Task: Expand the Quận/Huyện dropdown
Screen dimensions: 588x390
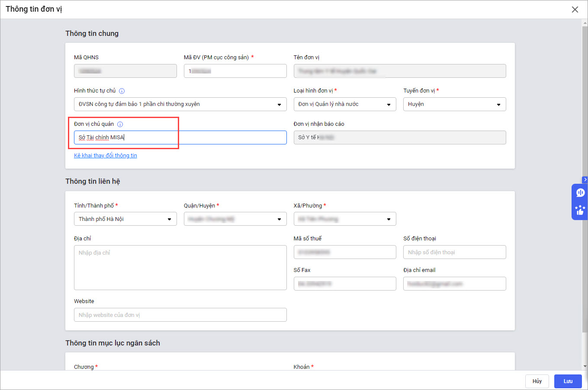Action: click(x=235, y=219)
